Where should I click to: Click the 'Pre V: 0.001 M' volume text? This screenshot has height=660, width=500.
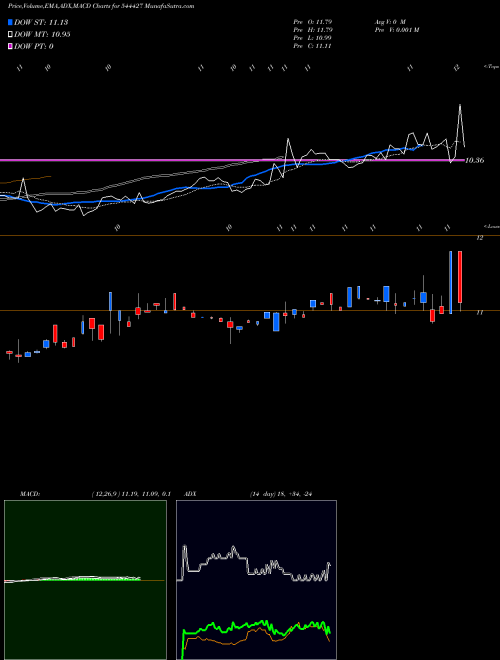click(x=396, y=30)
